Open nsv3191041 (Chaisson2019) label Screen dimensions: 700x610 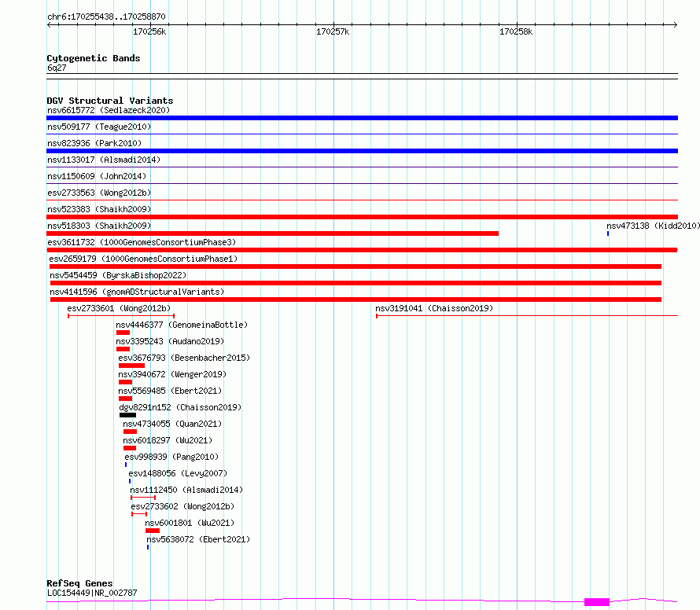pos(434,308)
